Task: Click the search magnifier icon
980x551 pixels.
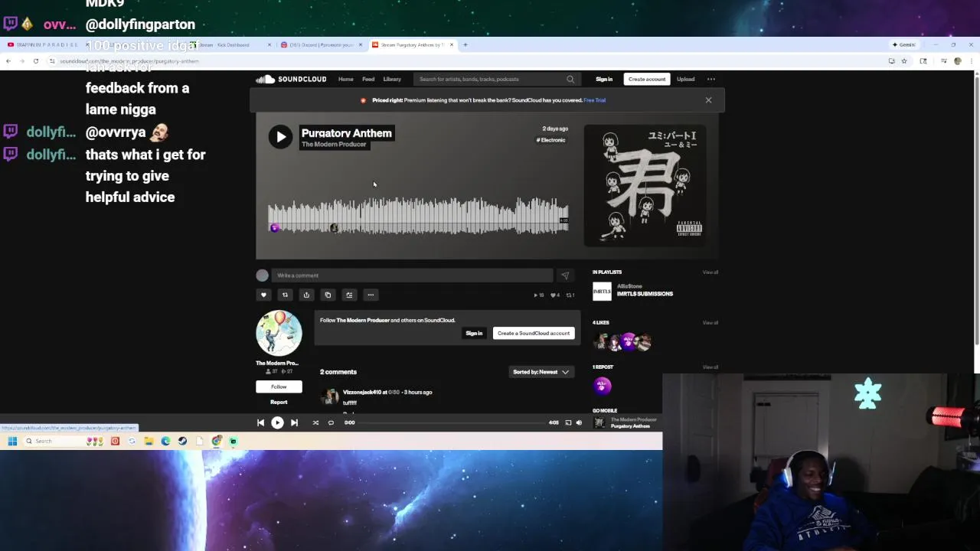Action: (x=570, y=79)
